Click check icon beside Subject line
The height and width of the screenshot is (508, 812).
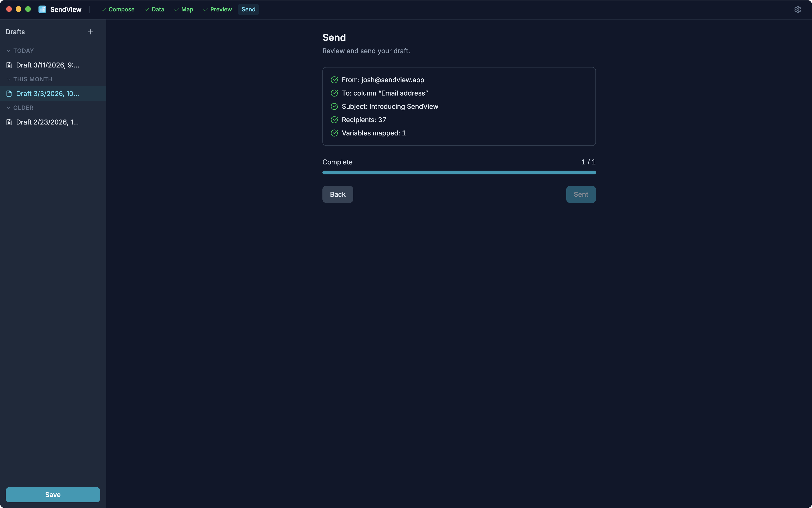pos(334,106)
